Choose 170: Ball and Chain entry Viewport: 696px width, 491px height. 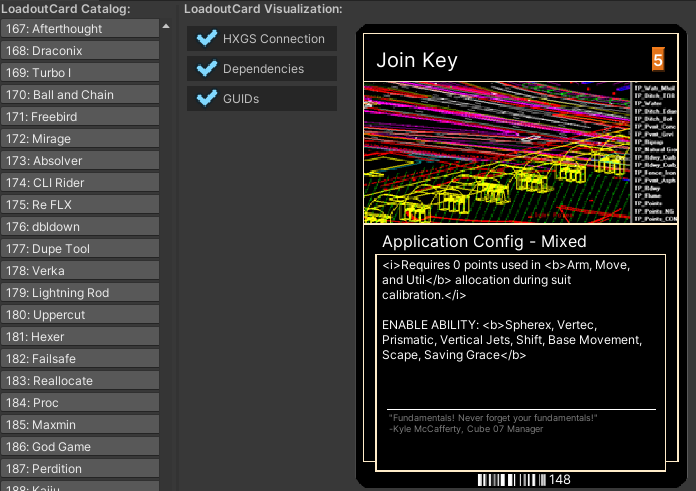coord(79,95)
